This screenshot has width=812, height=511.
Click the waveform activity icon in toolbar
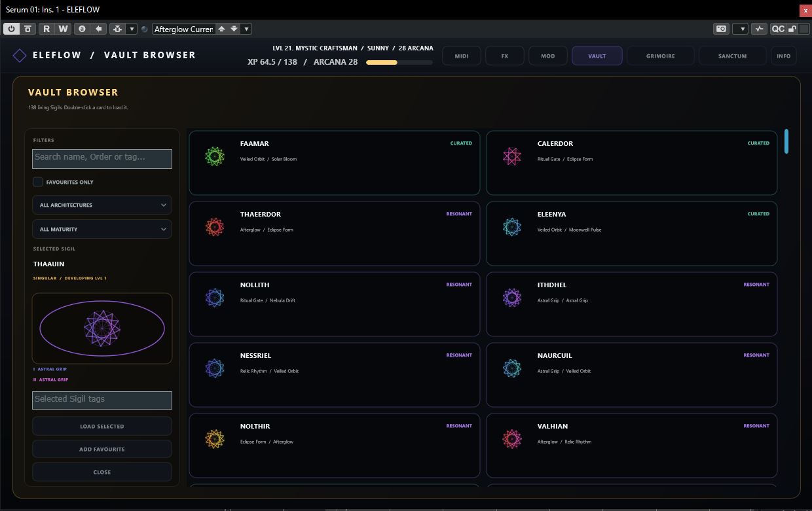tap(759, 29)
